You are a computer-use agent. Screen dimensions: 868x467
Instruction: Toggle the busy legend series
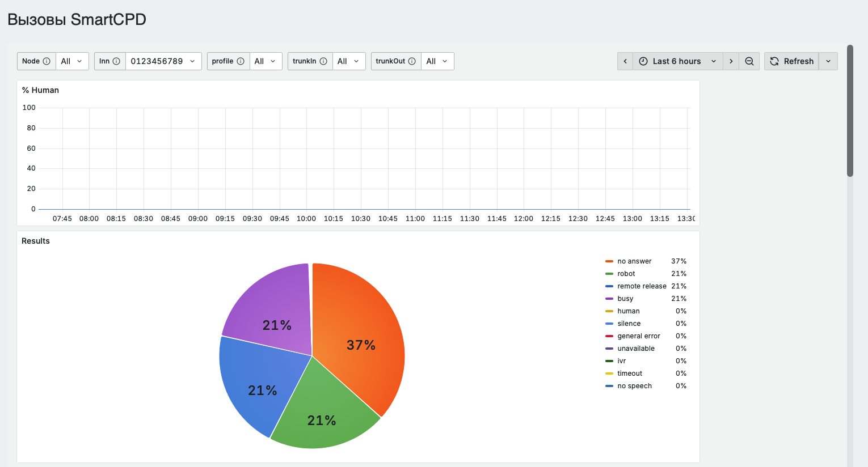tap(625, 299)
